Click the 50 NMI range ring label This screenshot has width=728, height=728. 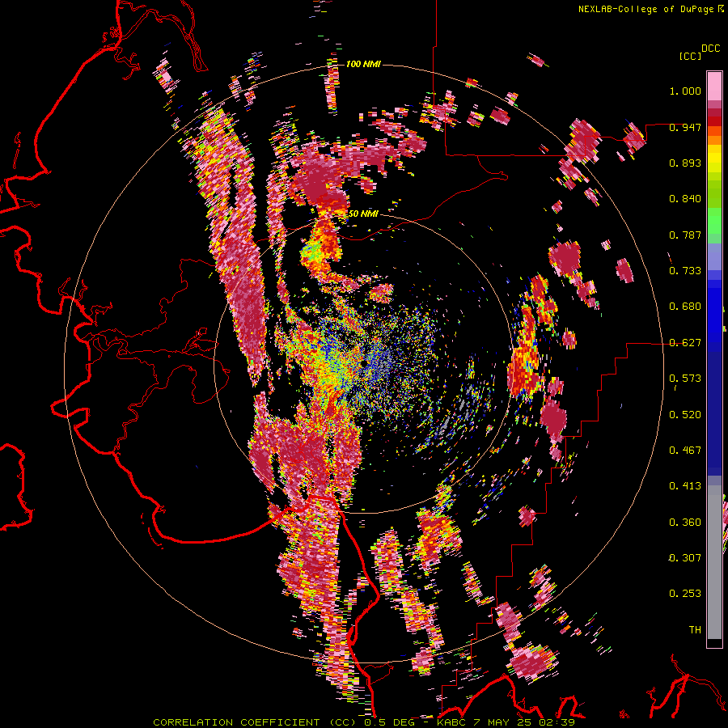[363, 214]
